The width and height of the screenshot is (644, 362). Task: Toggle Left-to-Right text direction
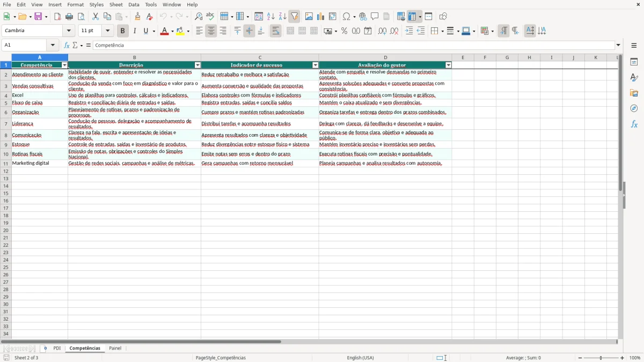point(503,31)
